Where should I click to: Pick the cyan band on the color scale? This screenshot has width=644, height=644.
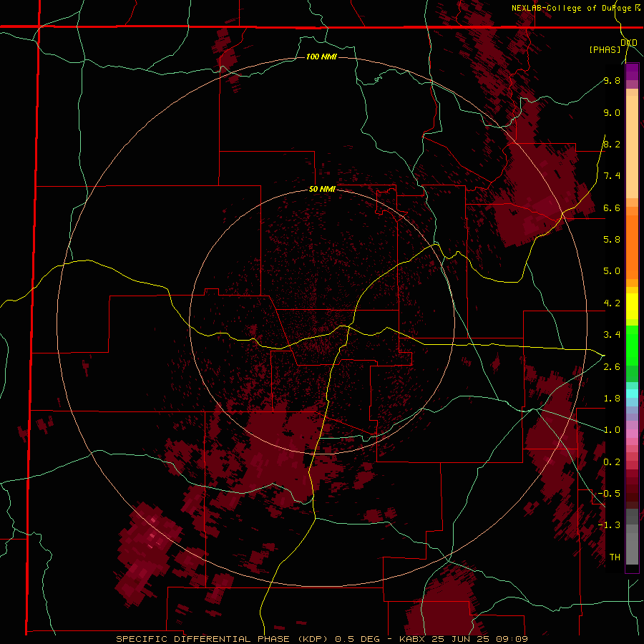click(632, 394)
